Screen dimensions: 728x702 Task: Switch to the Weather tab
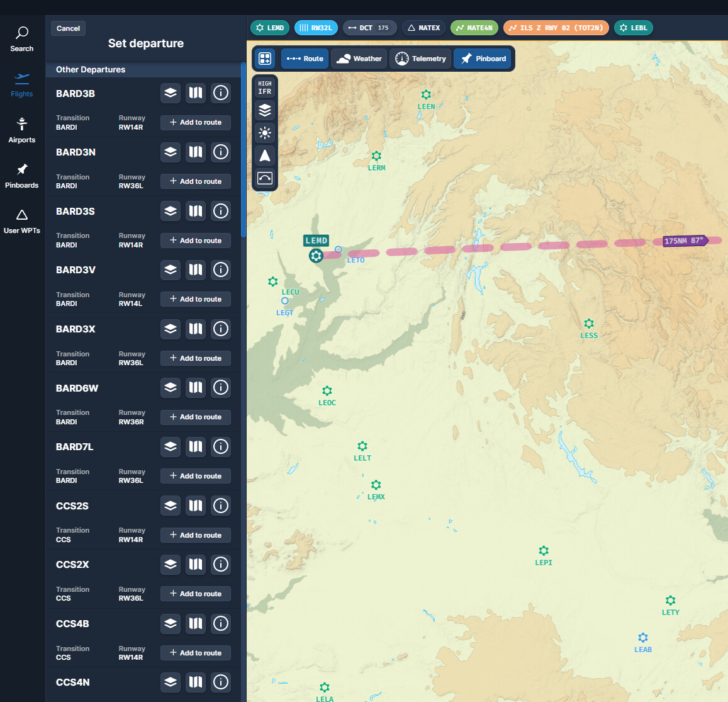click(359, 59)
